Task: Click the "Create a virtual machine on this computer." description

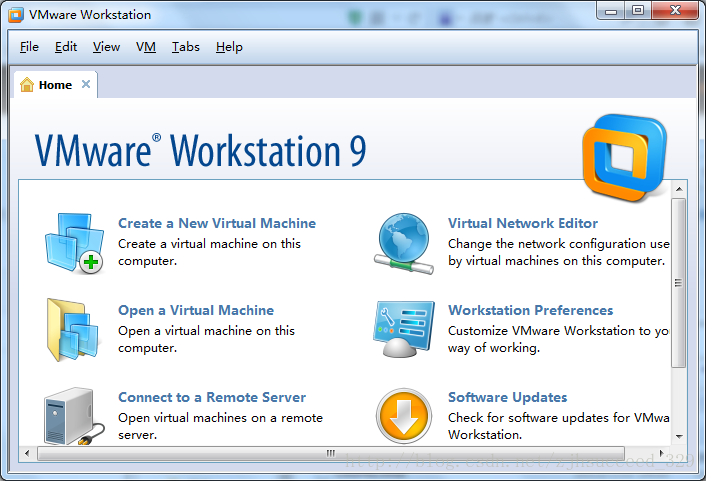Action: point(209,252)
